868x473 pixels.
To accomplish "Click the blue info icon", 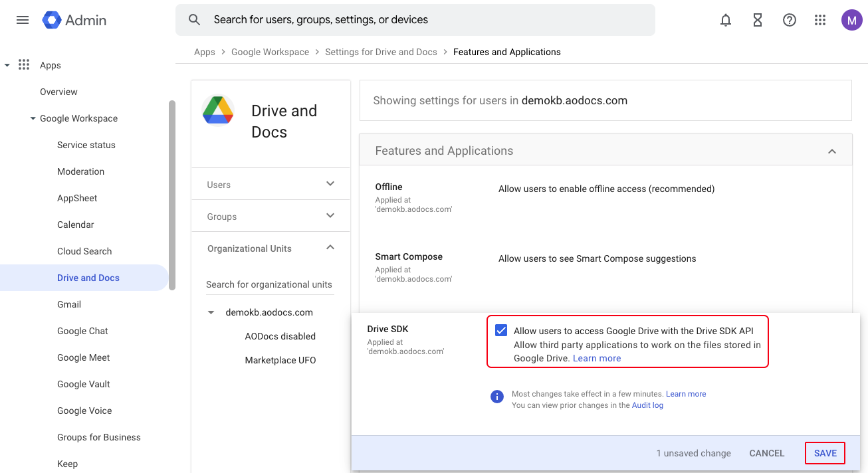I will [x=496, y=397].
